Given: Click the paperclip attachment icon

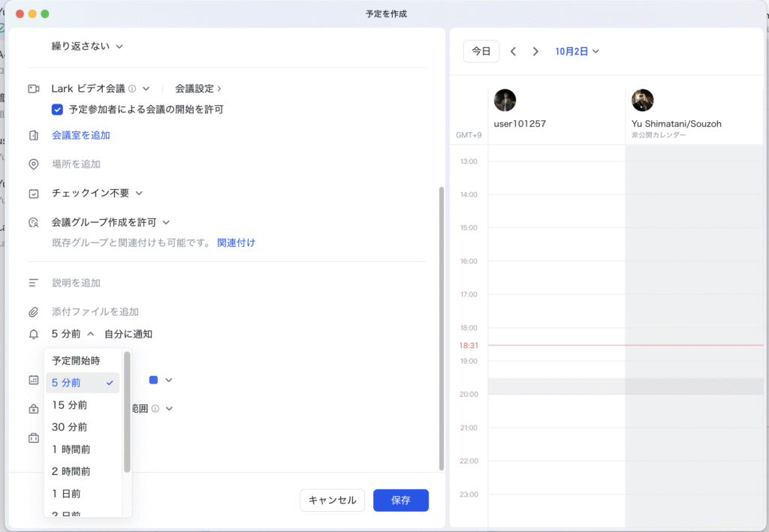Looking at the screenshot, I should pos(33,312).
